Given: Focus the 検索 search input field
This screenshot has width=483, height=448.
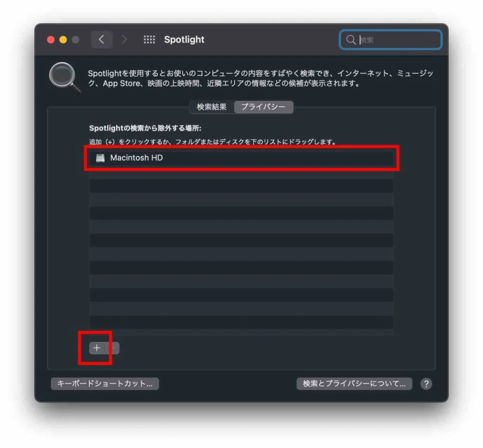Looking at the screenshot, I should 391,40.
